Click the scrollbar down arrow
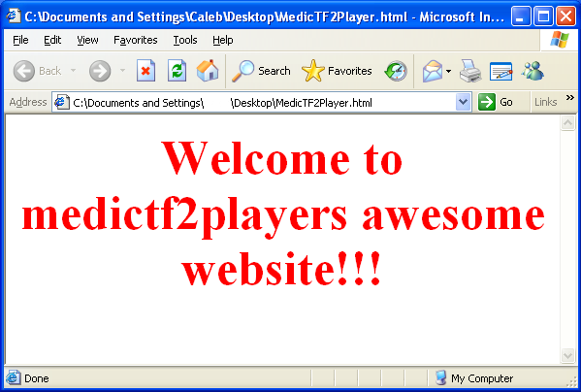Viewport: 581px width, 392px height. [567, 355]
